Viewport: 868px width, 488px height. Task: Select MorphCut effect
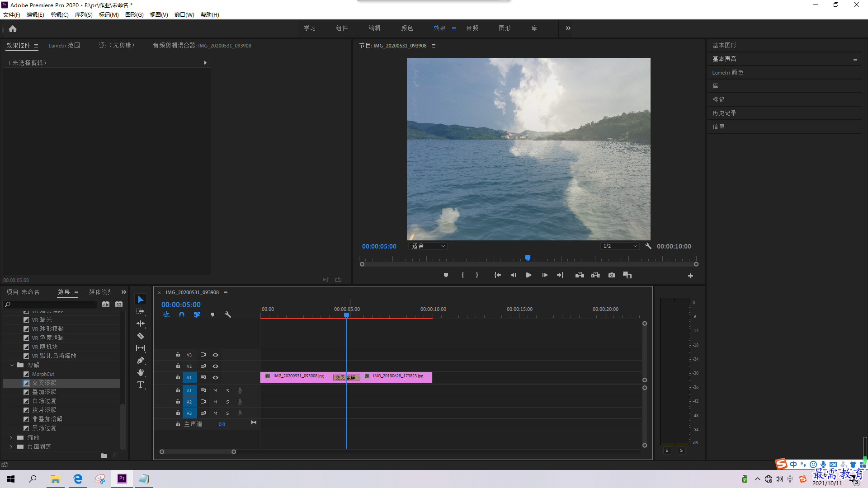(43, 374)
